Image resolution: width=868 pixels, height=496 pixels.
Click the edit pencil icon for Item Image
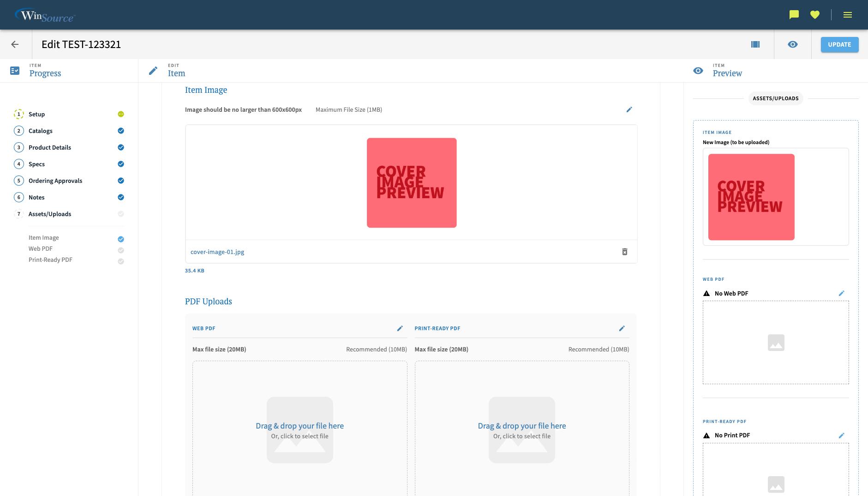point(629,109)
